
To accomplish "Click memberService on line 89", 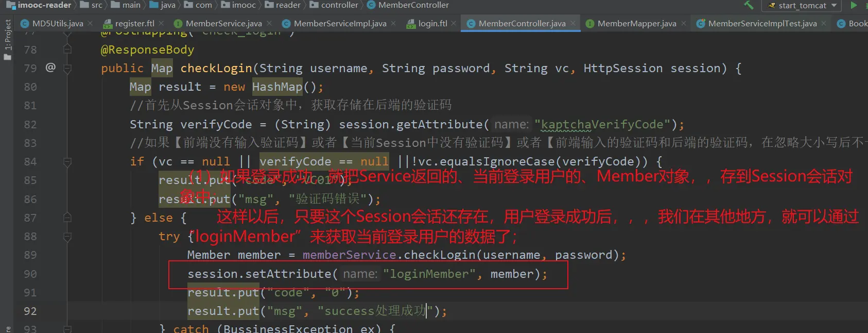I will point(349,255).
